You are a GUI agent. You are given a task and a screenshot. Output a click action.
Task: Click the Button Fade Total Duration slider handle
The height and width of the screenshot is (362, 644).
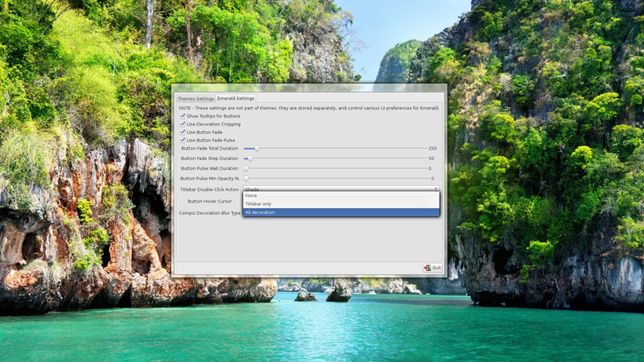257,149
